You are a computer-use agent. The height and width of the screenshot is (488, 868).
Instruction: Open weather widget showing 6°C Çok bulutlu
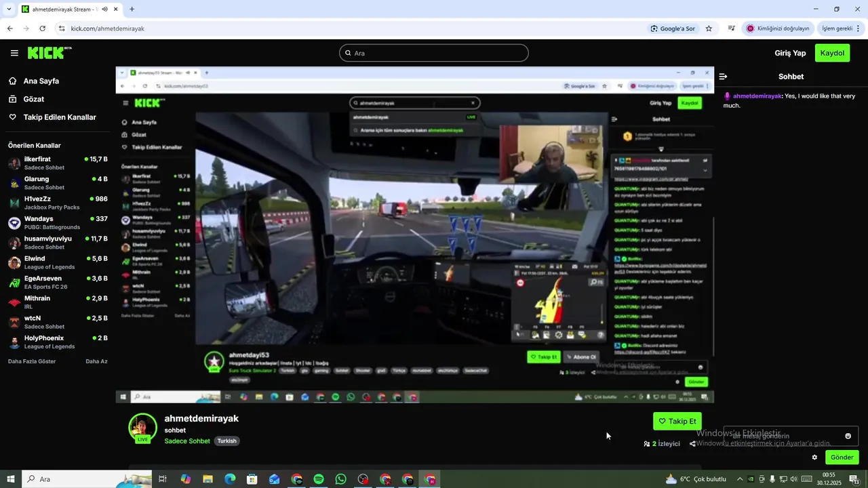coord(695,479)
